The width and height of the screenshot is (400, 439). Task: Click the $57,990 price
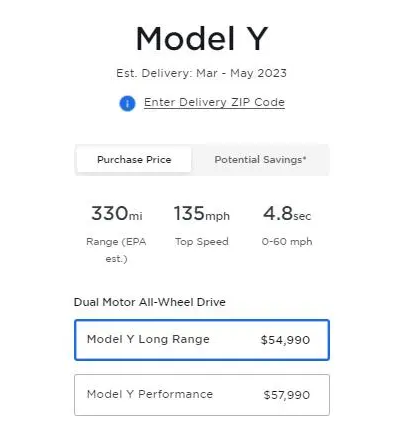point(287,395)
